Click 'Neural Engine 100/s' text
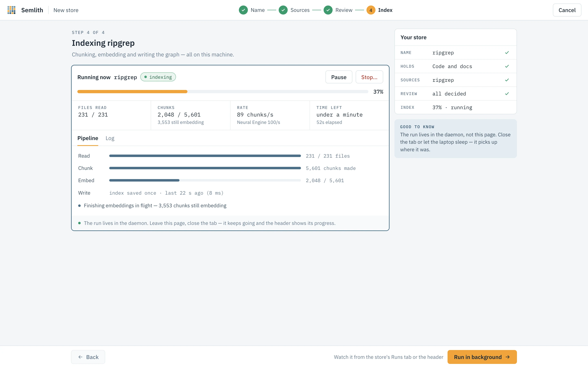 [x=258, y=122]
